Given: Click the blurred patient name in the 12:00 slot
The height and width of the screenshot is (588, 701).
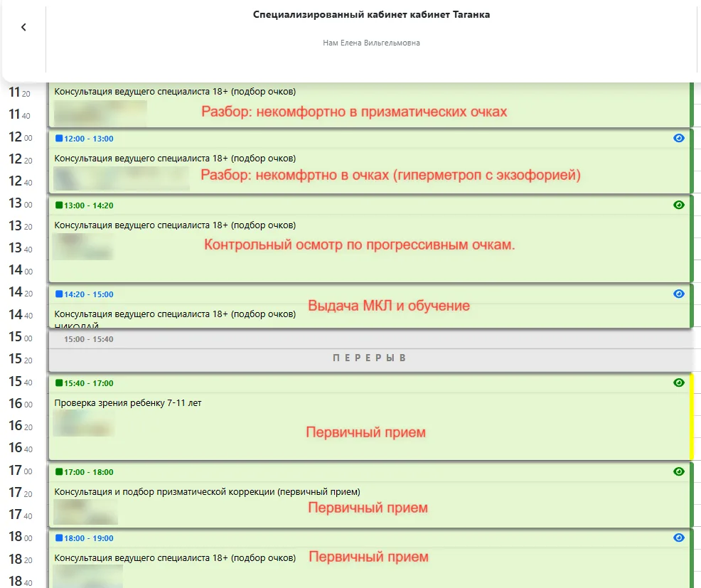Looking at the screenshot, I should coord(121,178).
